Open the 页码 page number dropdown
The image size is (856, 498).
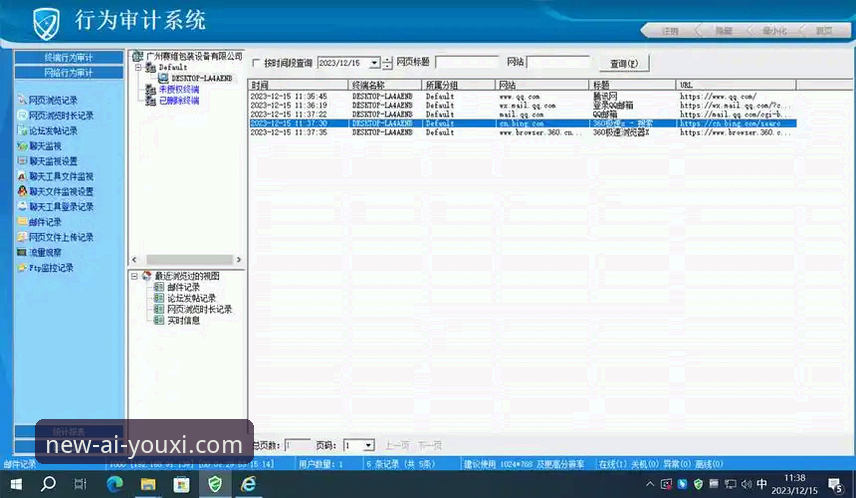pos(368,446)
